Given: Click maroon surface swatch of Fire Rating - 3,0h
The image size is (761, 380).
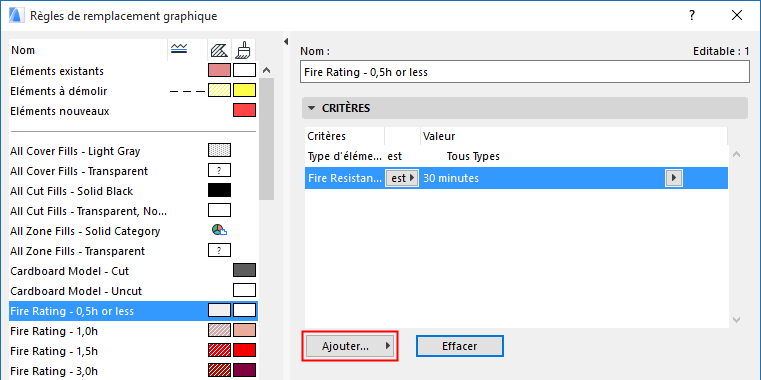Looking at the screenshot, I should [244, 370].
